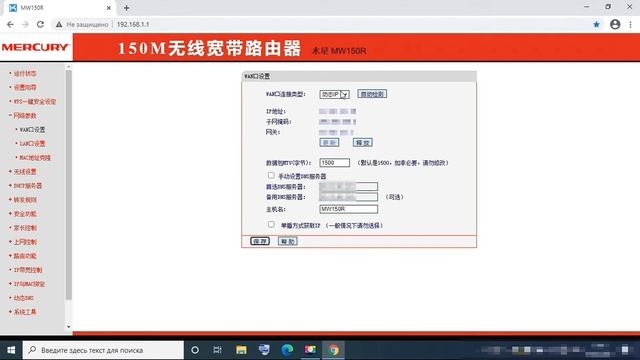This screenshot has height=360, width=640.
Task: Expand the DHCP服务器 sidebar section
Action: tap(27, 186)
